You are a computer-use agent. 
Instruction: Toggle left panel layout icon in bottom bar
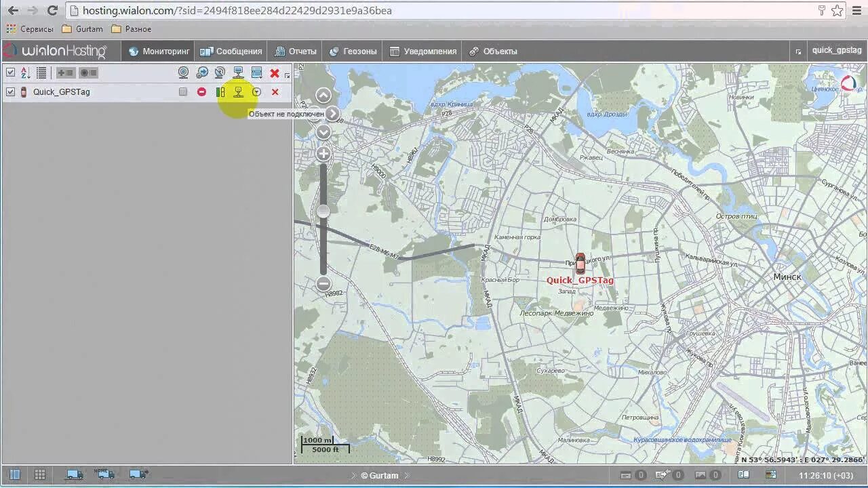click(14, 475)
